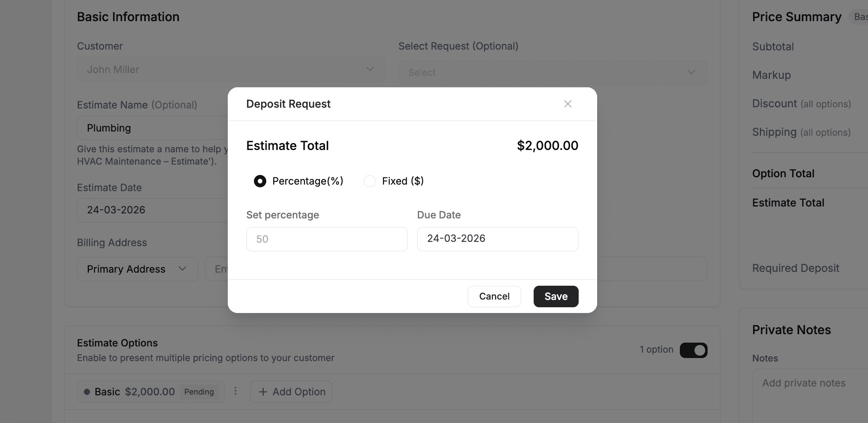Click the Required Deposit label in Price Summary
868x423 pixels.
click(796, 268)
